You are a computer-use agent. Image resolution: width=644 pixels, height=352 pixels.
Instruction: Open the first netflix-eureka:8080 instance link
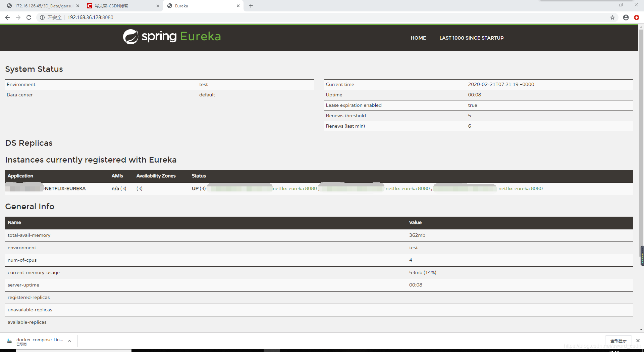[x=295, y=188]
